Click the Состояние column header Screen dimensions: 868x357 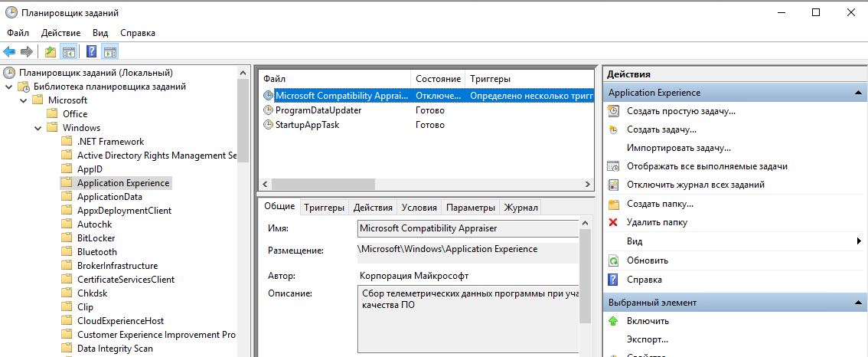438,79
